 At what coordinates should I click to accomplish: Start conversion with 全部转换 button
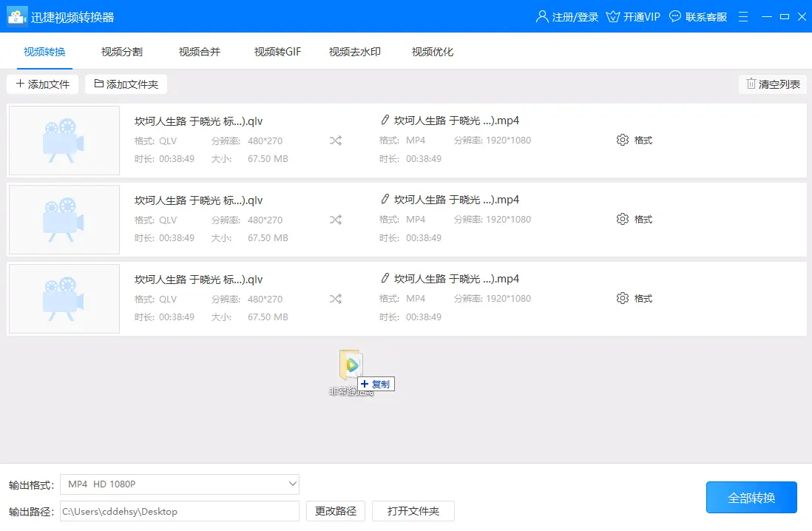751,498
